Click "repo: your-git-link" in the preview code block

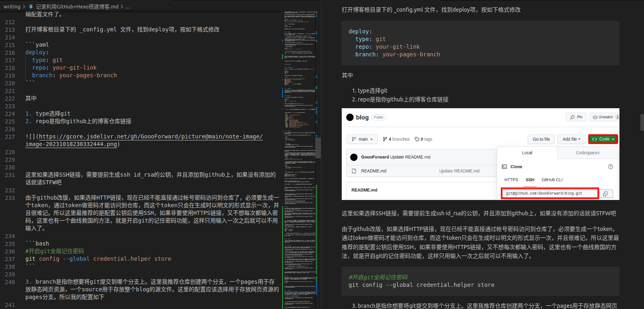click(388, 47)
